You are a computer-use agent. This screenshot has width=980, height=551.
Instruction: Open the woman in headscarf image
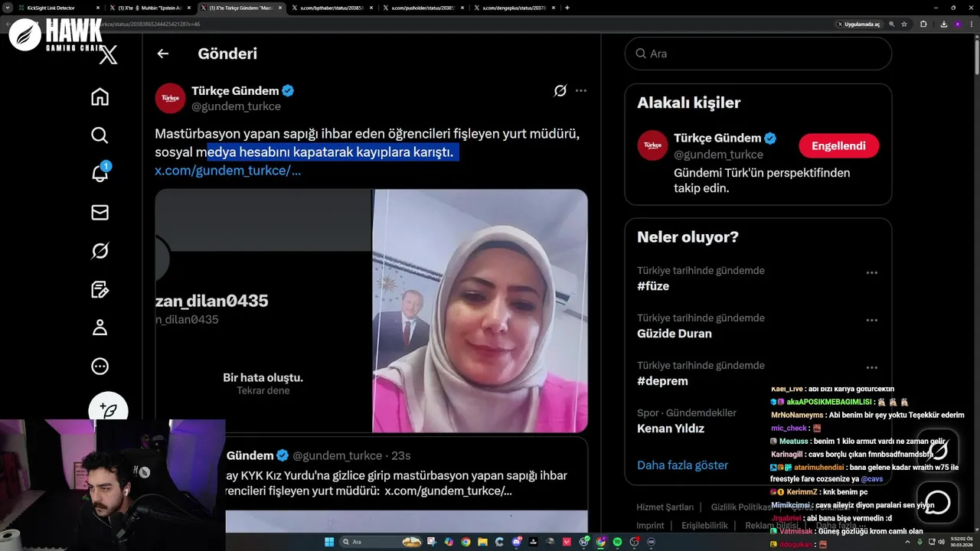480,311
